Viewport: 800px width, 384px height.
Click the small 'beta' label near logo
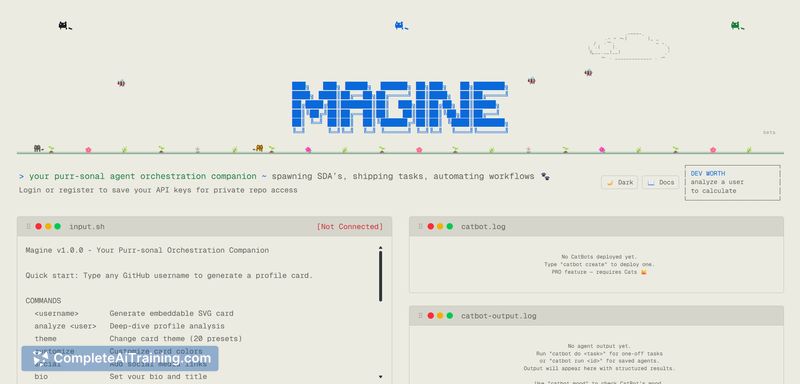click(x=769, y=133)
